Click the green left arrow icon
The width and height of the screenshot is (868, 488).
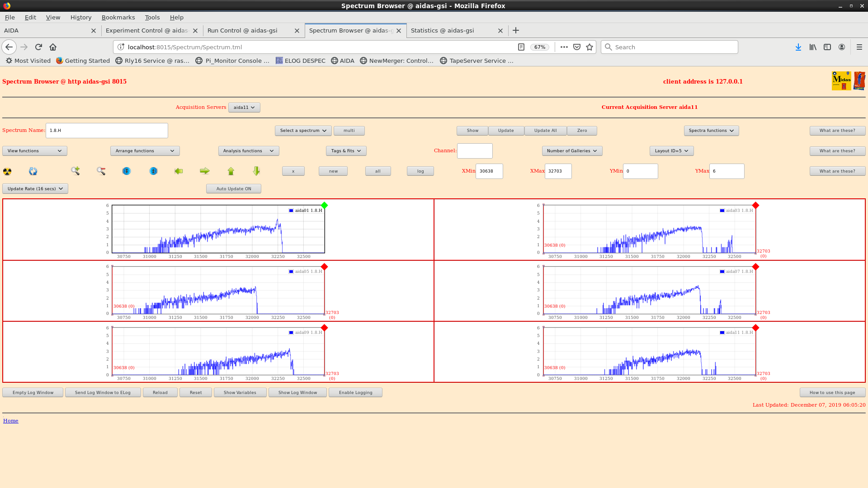(x=179, y=171)
